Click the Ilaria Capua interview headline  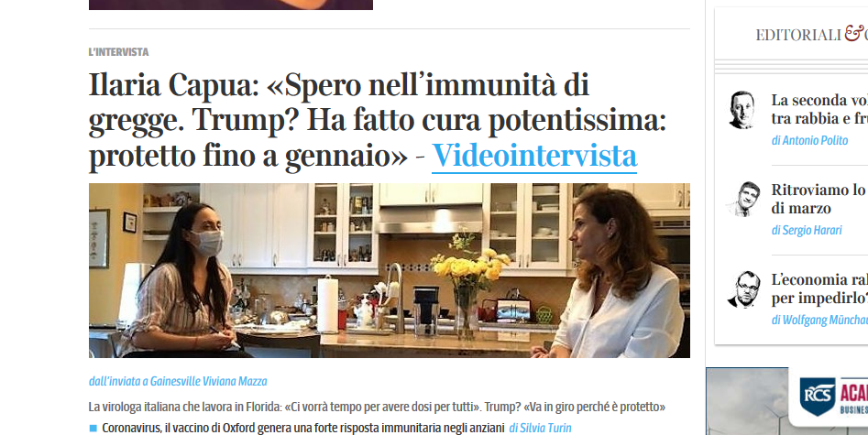(x=378, y=120)
